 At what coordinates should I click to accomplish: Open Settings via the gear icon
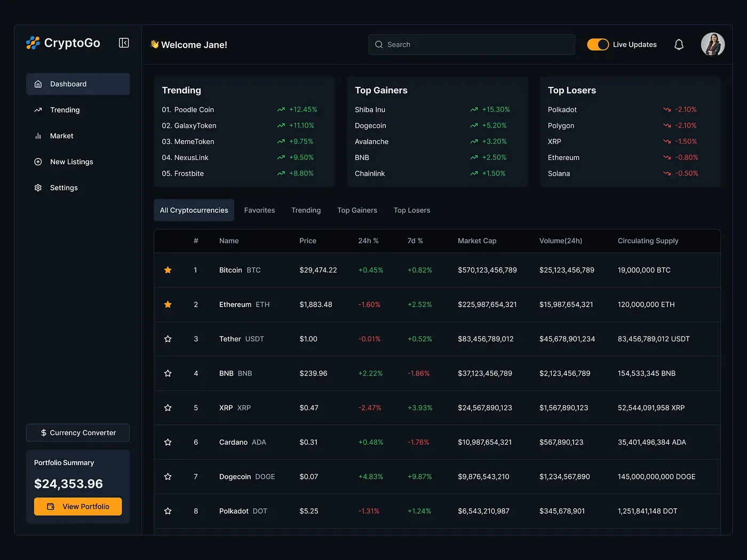(x=38, y=188)
